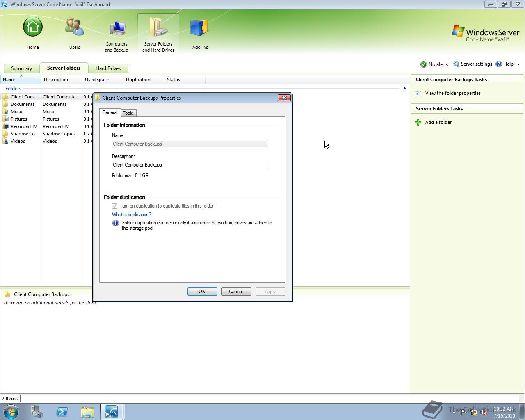Switch to the Hard Drives tab
The height and width of the screenshot is (420, 525).
tap(108, 68)
